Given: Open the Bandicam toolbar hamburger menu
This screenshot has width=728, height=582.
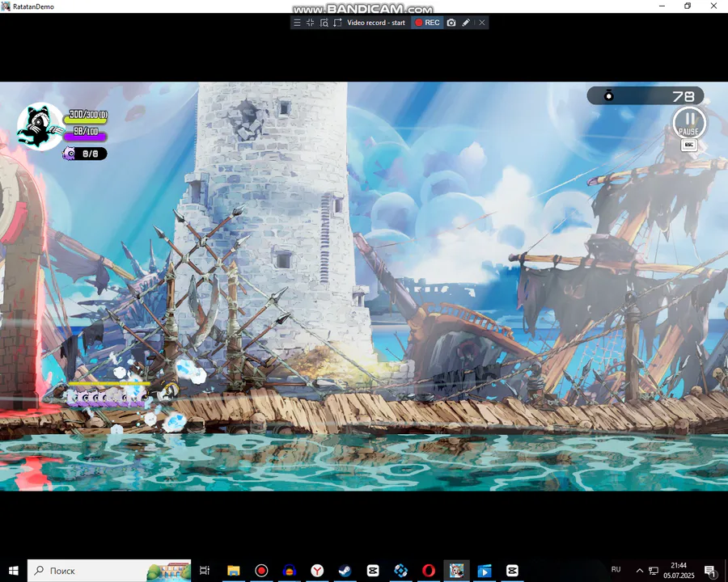Looking at the screenshot, I should 297,23.
